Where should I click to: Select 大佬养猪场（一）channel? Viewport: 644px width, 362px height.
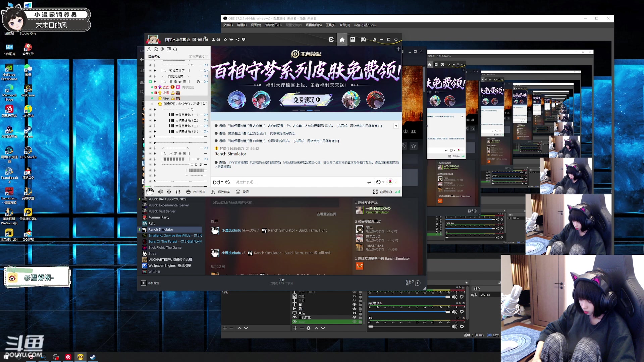pos(186,115)
